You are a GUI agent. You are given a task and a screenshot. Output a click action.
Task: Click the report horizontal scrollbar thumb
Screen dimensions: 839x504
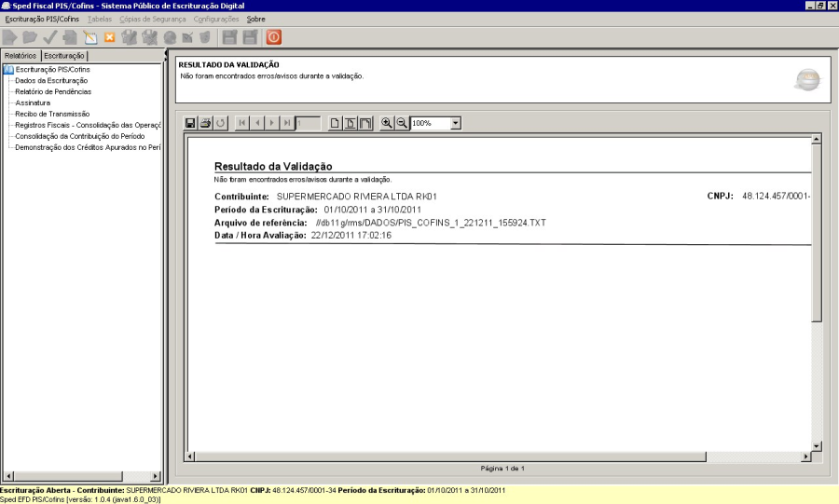pos(450,456)
